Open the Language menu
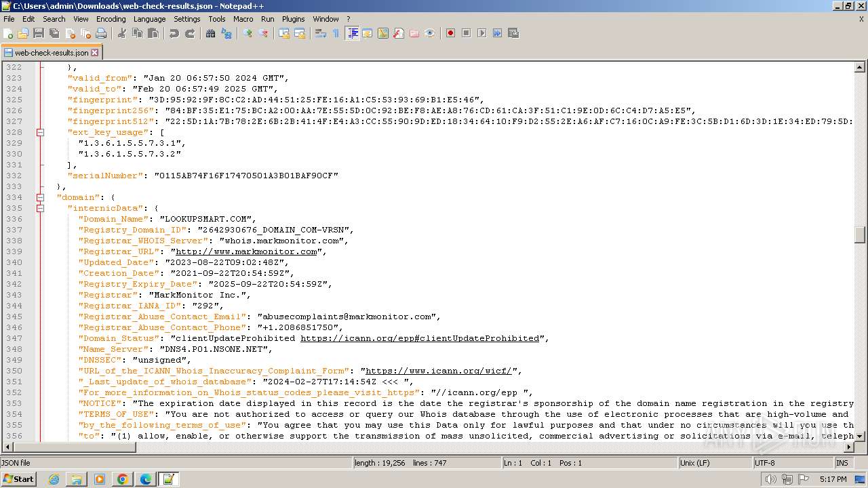 pyautogui.click(x=149, y=19)
